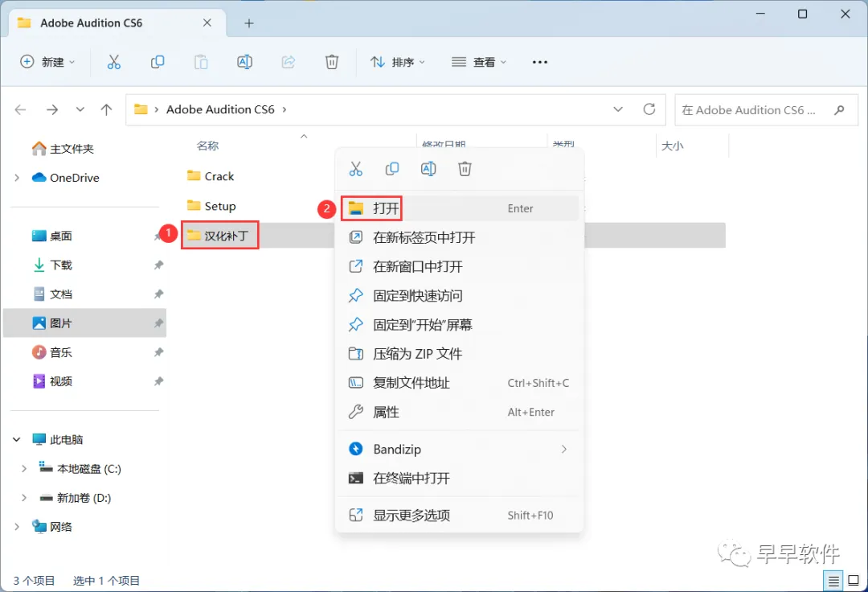Expand the OneDrive tree node
Viewport: 868px width, 592px height.
tap(17, 178)
